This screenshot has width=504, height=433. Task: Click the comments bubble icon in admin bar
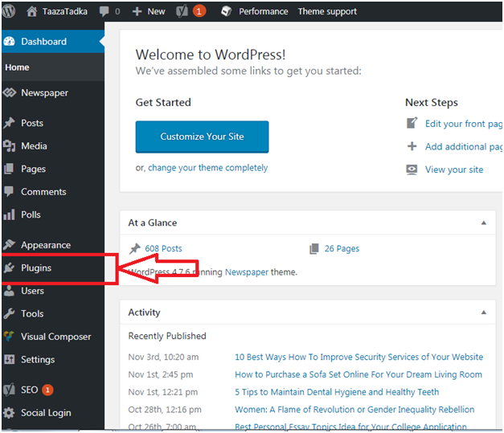[104, 11]
